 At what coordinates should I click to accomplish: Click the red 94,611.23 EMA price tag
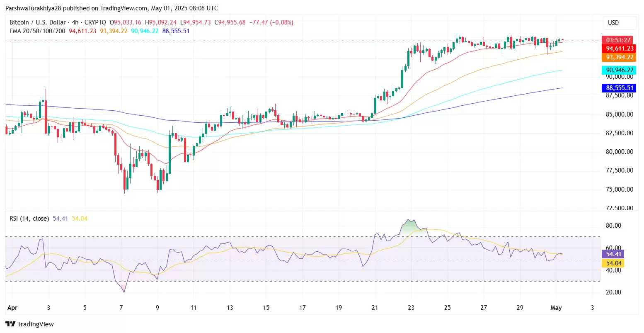pos(619,49)
